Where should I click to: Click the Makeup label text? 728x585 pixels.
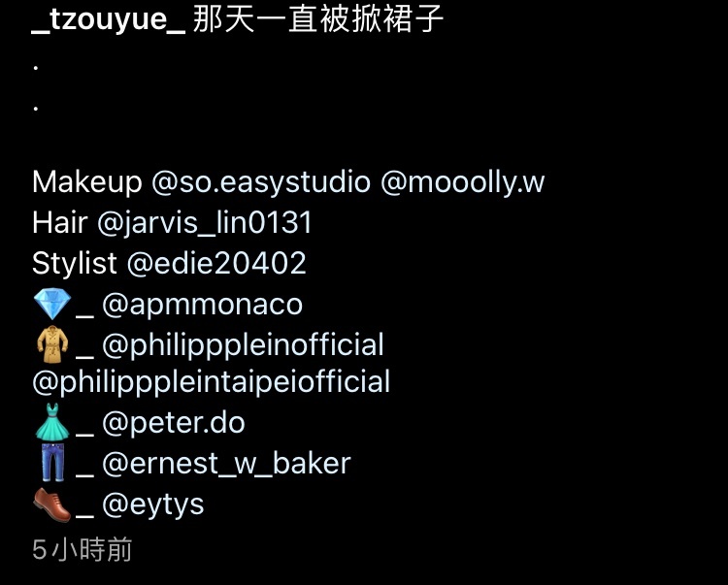[x=86, y=182]
